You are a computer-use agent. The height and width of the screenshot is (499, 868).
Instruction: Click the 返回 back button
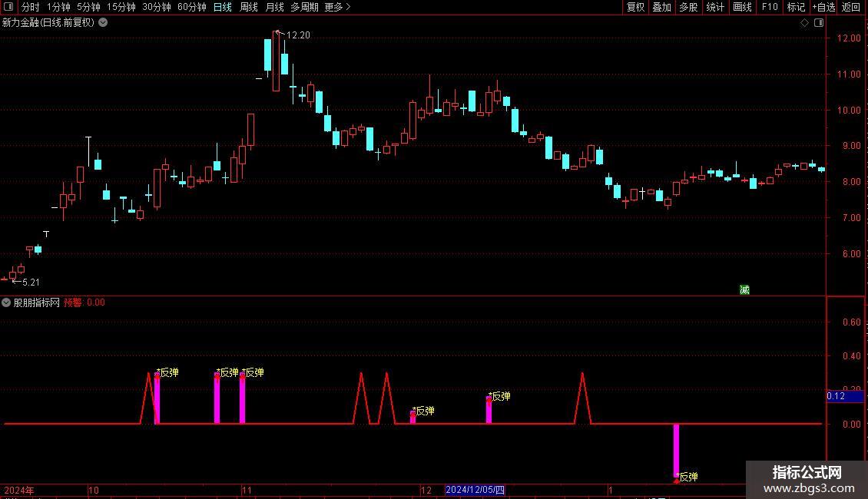pos(851,7)
